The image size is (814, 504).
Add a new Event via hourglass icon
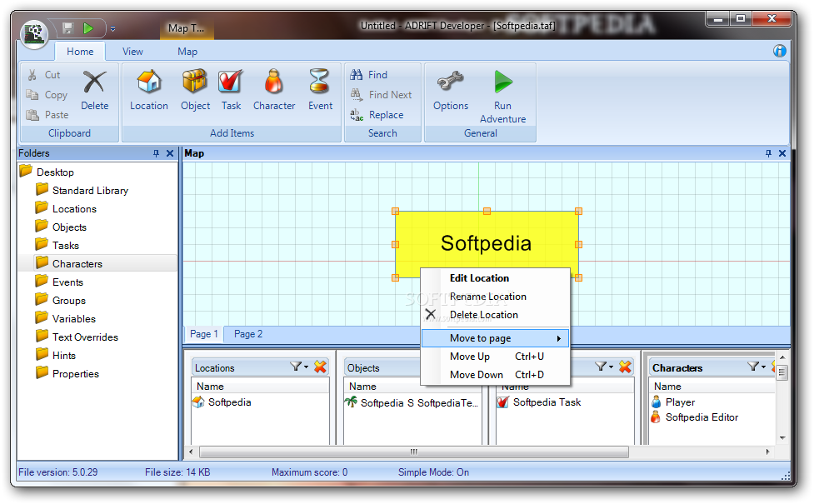(x=320, y=90)
